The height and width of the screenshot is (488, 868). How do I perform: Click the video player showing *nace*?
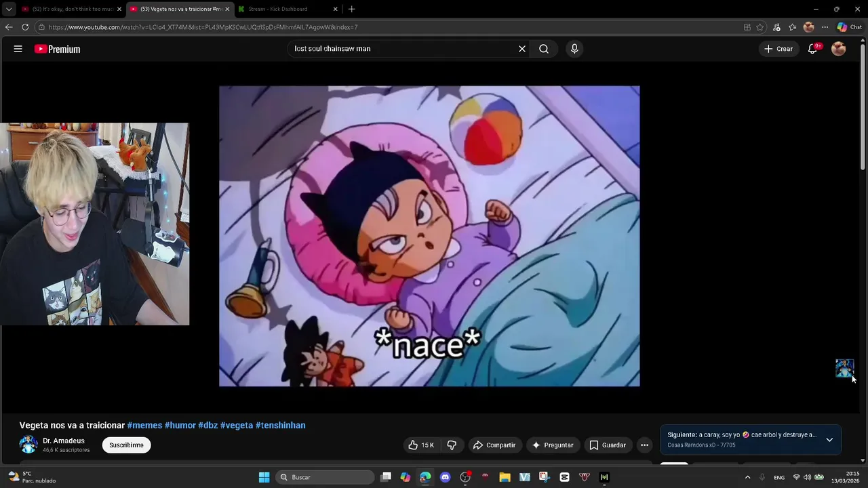pyautogui.click(x=429, y=236)
